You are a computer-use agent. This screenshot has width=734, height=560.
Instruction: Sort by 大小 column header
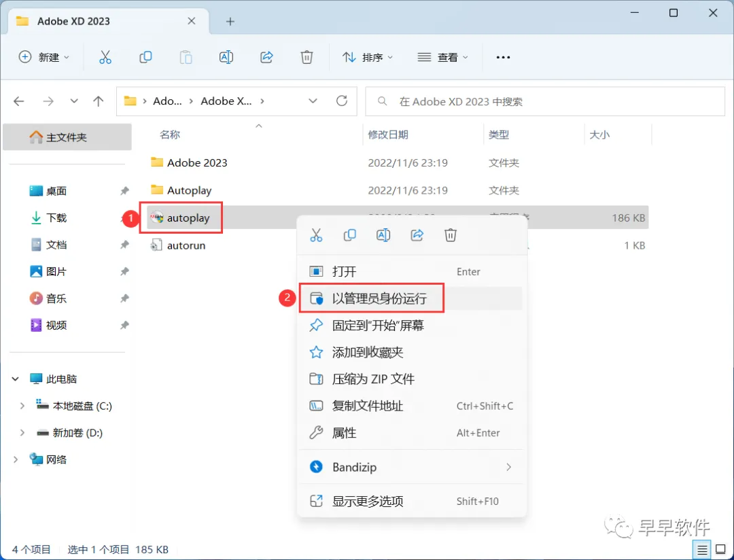[599, 135]
